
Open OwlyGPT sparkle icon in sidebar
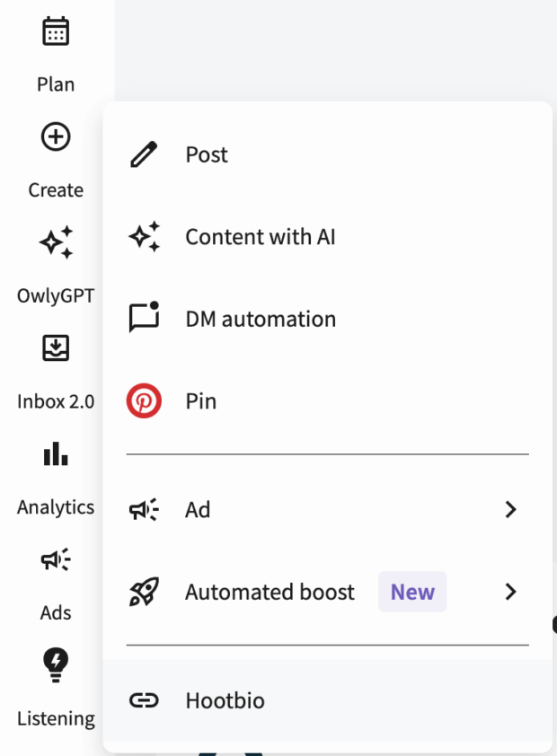point(56,242)
